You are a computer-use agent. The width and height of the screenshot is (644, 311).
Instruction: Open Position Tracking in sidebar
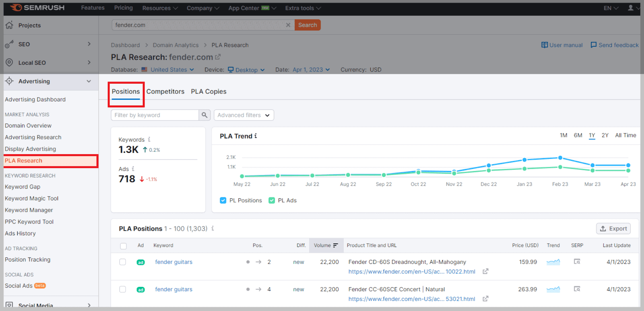pos(27,259)
